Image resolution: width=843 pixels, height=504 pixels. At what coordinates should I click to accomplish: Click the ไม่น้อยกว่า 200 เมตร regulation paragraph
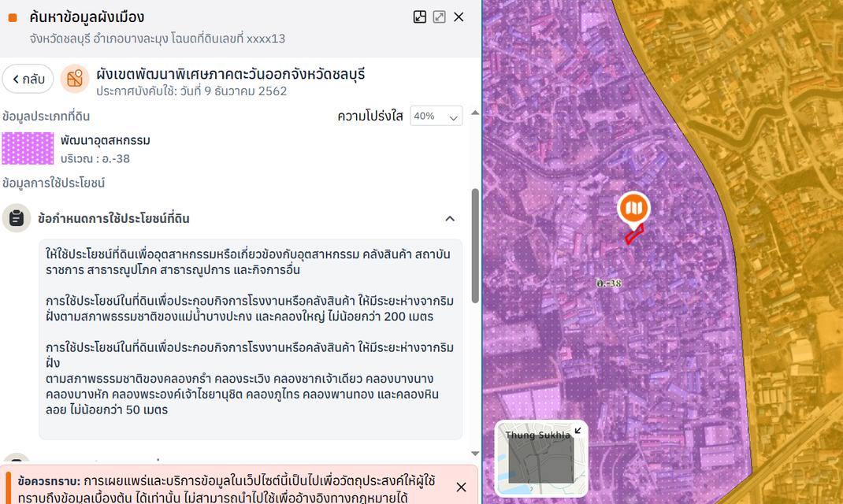coord(250,309)
